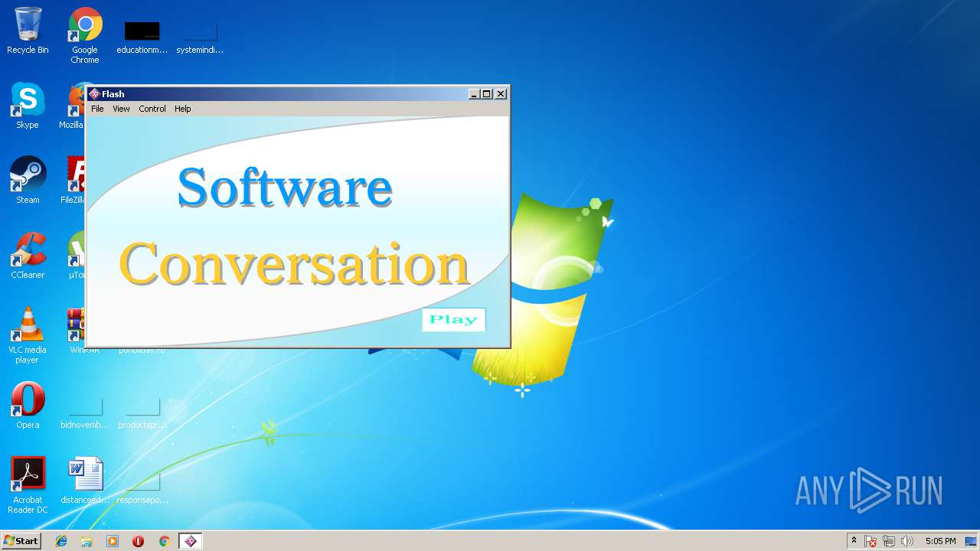Open the Windows Start menu
The height and width of the screenshot is (551, 980).
click(21, 541)
